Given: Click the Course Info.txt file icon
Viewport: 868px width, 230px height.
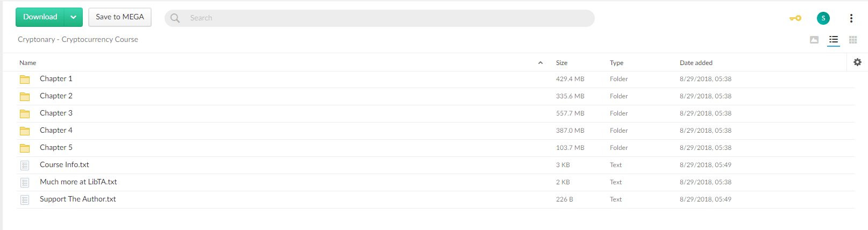Looking at the screenshot, I should click(x=25, y=166).
